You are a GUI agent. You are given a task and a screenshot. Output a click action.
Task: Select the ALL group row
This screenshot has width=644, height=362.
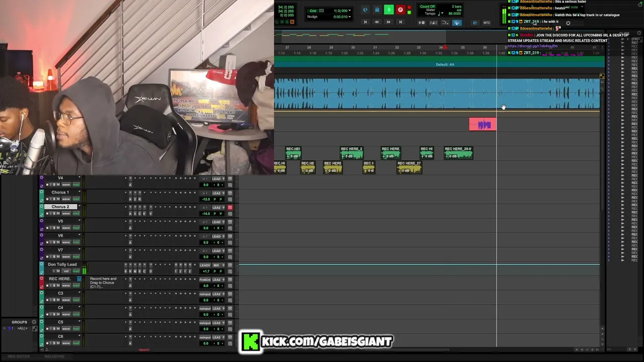(x=22, y=328)
